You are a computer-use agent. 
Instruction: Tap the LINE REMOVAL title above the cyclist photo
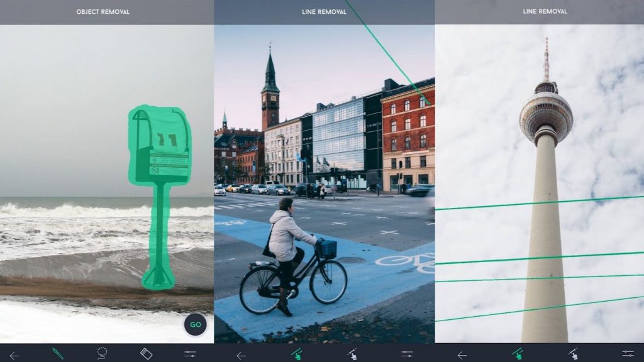[324, 12]
